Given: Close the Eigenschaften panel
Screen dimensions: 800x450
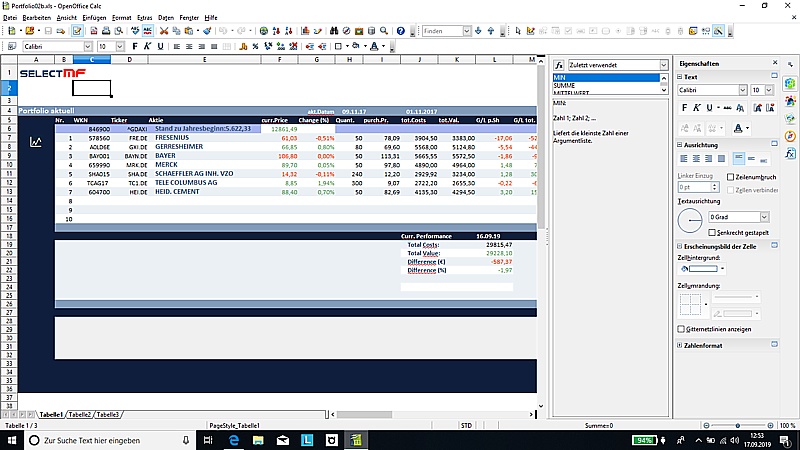Looking at the screenshot, I should tap(775, 63).
